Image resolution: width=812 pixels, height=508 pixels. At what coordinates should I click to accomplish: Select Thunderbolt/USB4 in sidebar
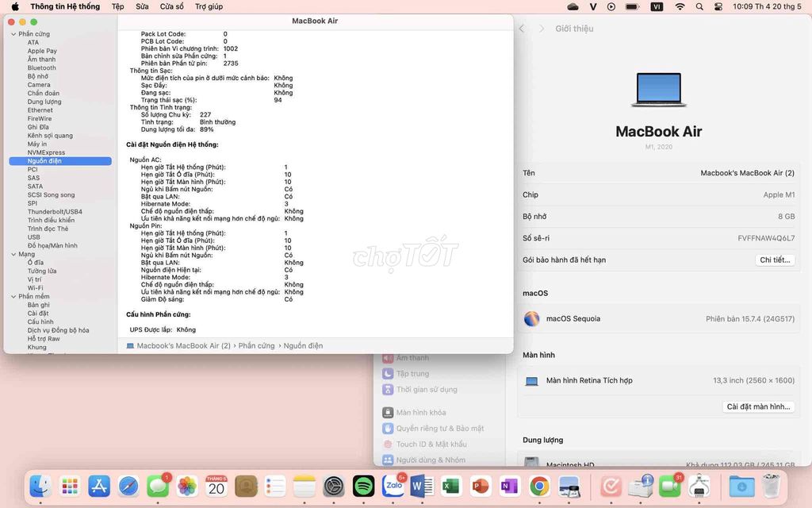tap(55, 211)
